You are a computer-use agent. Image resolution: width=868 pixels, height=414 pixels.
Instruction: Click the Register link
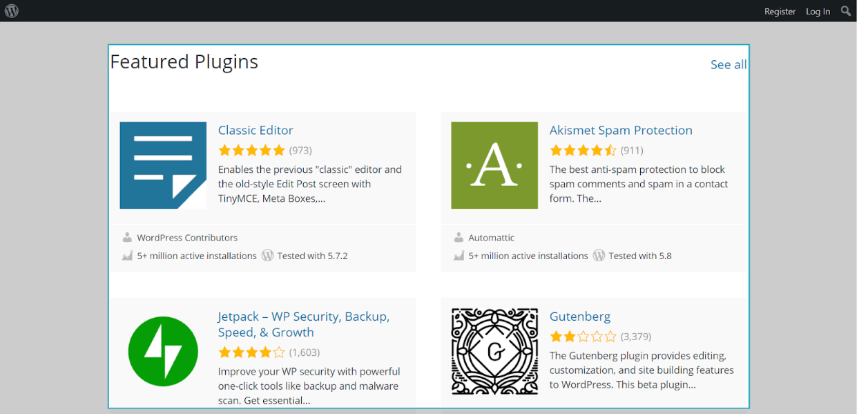(780, 11)
